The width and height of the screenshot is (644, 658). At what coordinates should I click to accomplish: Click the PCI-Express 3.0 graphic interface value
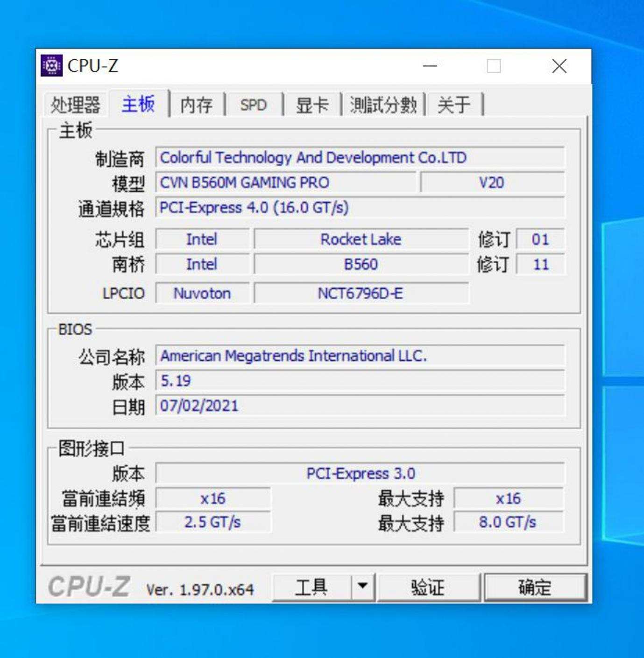click(360, 474)
